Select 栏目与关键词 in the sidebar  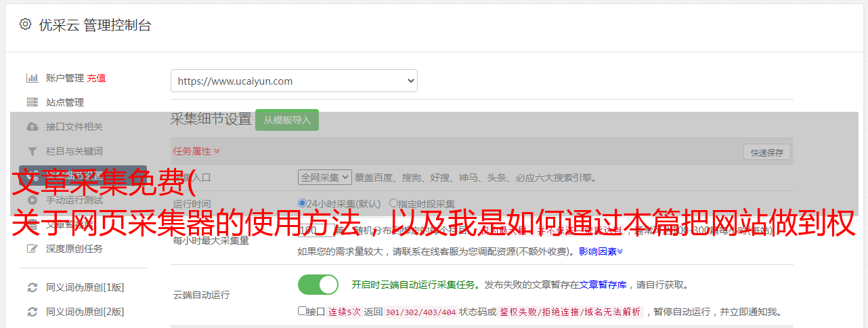74,151
